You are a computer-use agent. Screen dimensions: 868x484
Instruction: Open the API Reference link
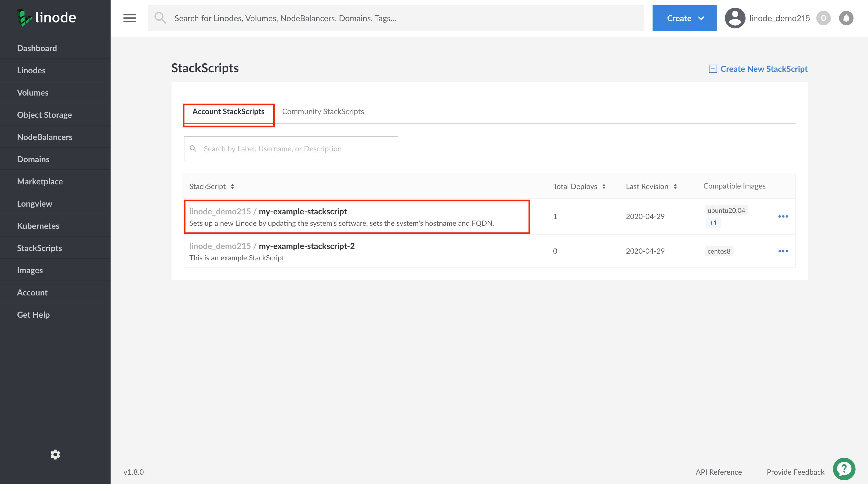point(718,472)
